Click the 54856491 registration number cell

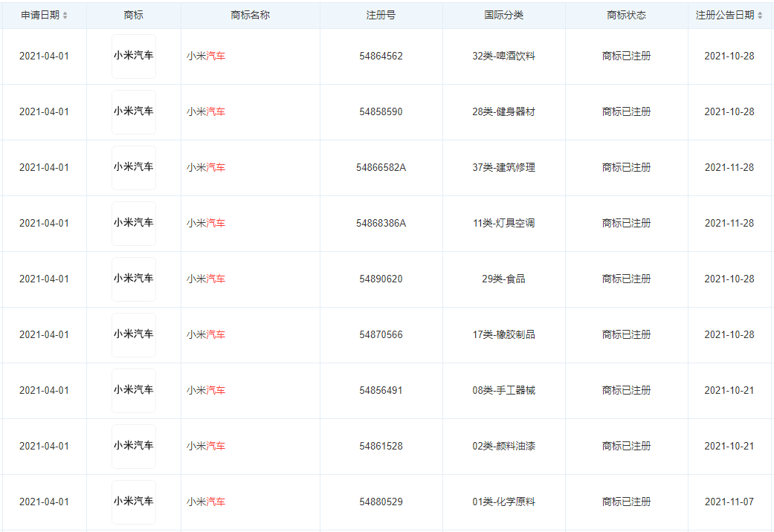click(x=381, y=391)
